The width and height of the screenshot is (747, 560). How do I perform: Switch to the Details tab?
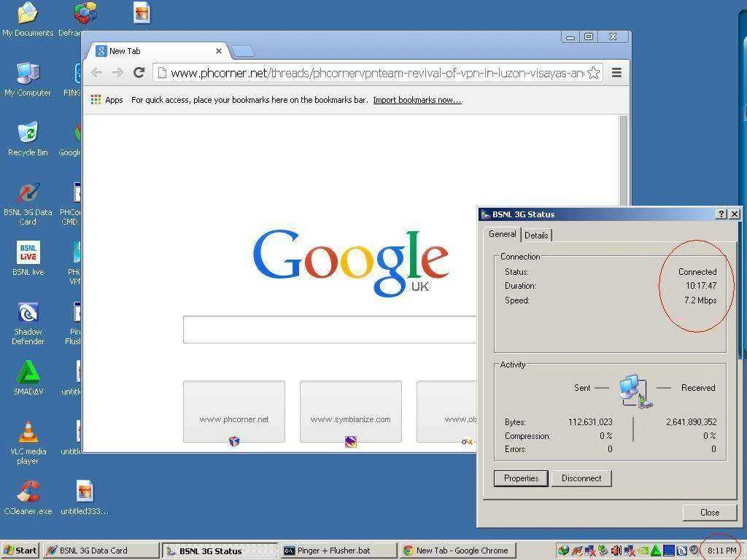(536, 236)
